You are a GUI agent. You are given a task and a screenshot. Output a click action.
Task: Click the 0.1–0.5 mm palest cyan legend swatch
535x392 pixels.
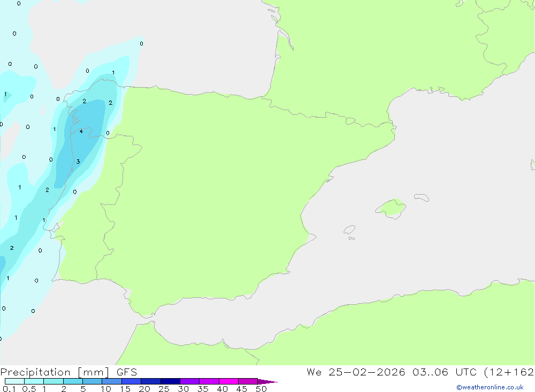coord(14,381)
